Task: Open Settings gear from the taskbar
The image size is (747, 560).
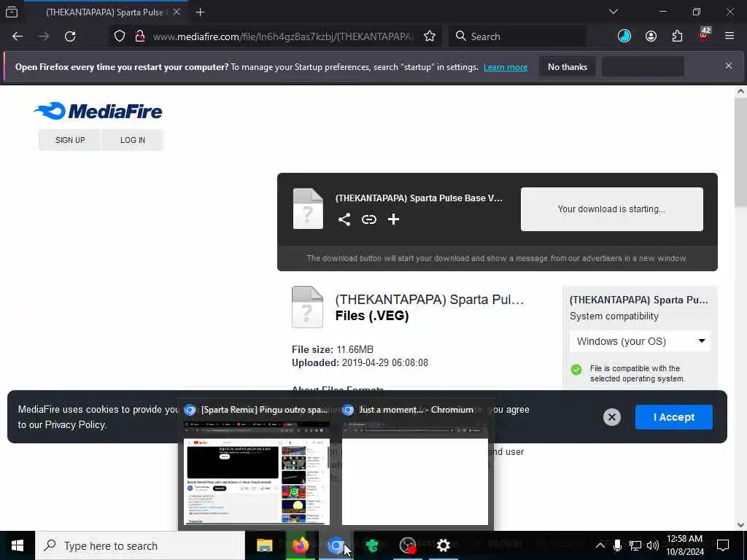Action: [444, 545]
